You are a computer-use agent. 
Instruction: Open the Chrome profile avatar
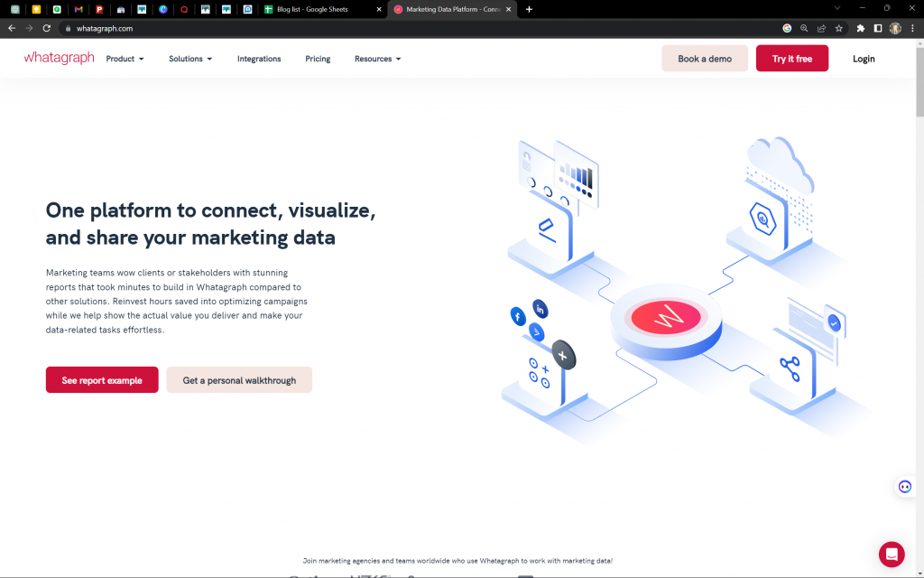pos(895,28)
